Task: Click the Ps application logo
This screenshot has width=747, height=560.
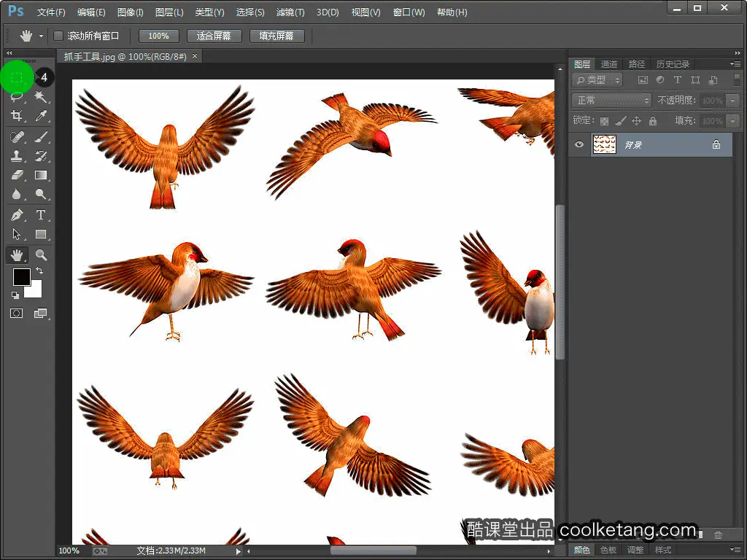Action: 16,11
